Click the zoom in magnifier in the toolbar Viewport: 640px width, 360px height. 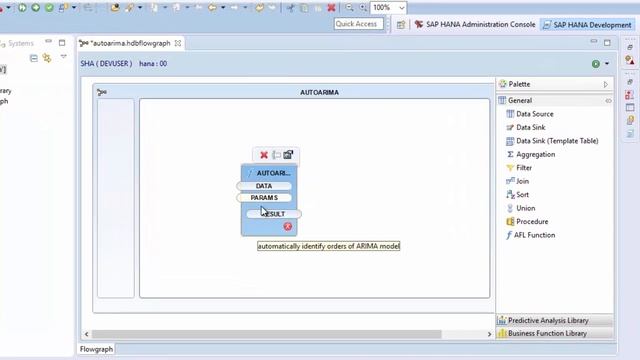pyautogui.click(x=363, y=7)
